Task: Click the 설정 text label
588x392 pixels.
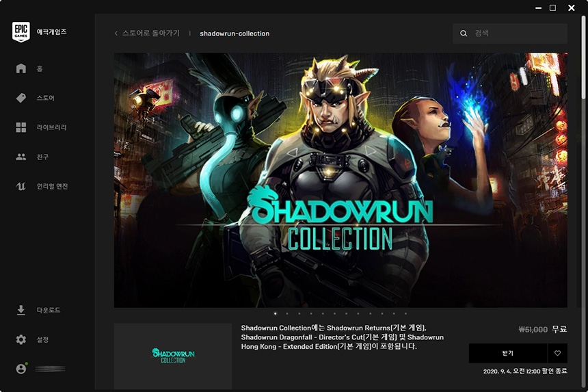Action: 42,339
